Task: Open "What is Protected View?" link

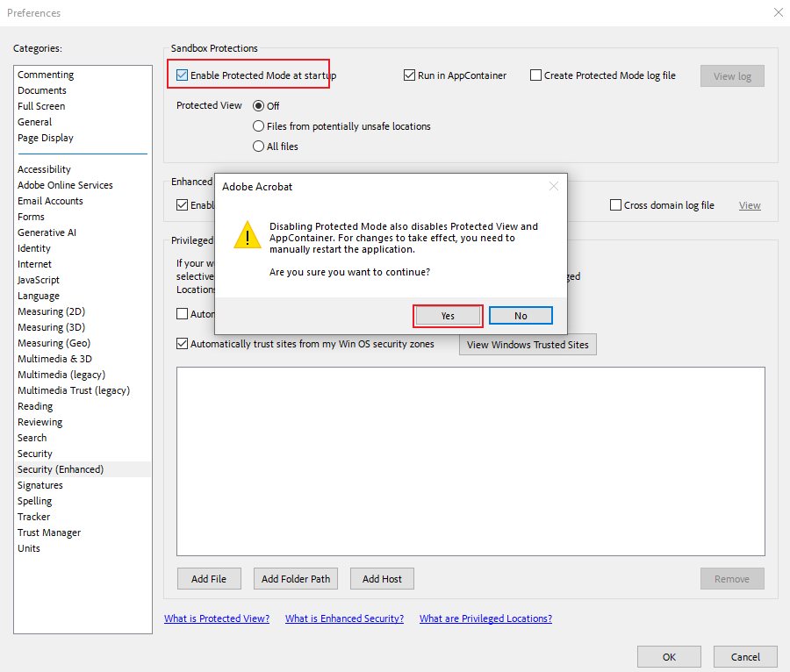Action: (x=216, y=618)
